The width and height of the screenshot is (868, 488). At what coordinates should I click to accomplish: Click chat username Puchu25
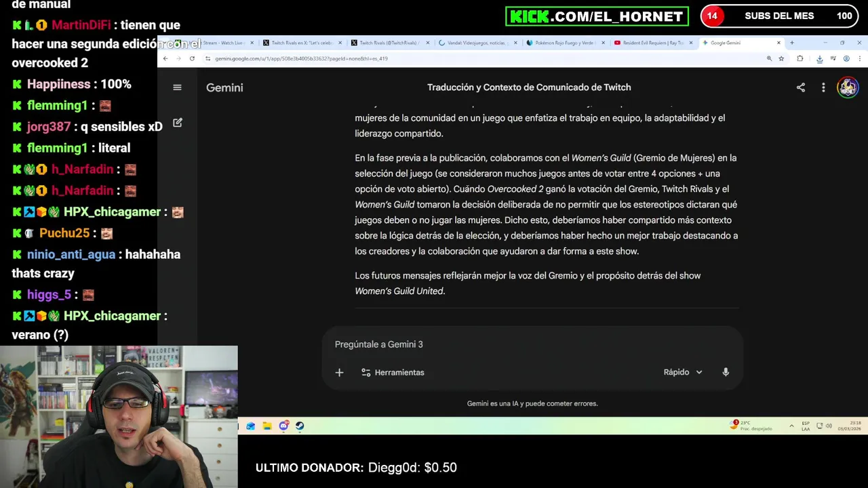pos(64,233)
